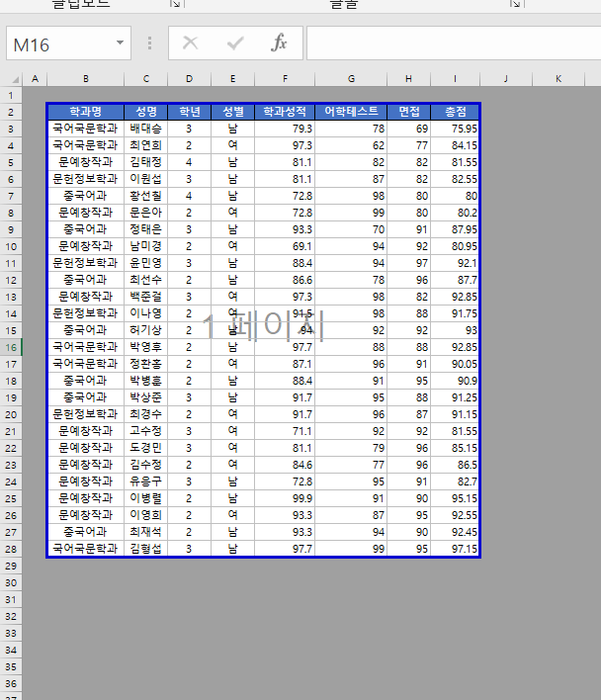Click the 어학테스트 header cell
601x700 pixels.
pyautogui.click(x=351, y=112)
